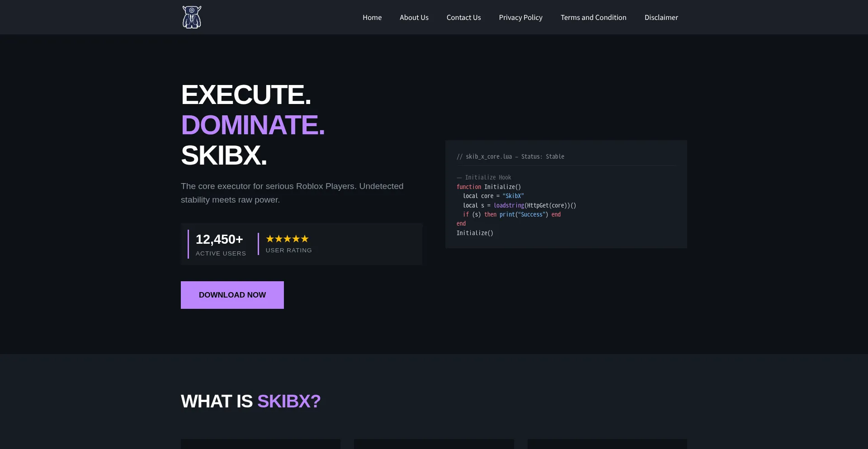
Task: Click the skib_x_core.lua status comment line
Action: pos(510,156)
